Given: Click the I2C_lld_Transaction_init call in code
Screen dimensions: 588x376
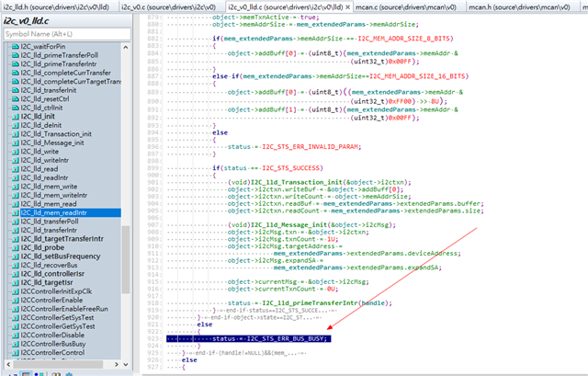Looking at the screenshot, I should pyautogui.click(x=298, y=182).
